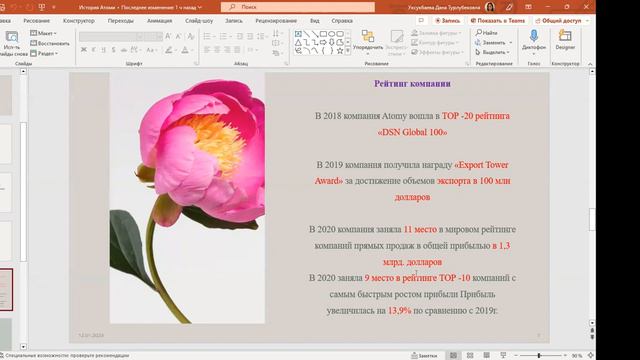The width and height of the screenshot is (640, 360).
Task: Click Показать в Teams button
Action: point(497,20)
